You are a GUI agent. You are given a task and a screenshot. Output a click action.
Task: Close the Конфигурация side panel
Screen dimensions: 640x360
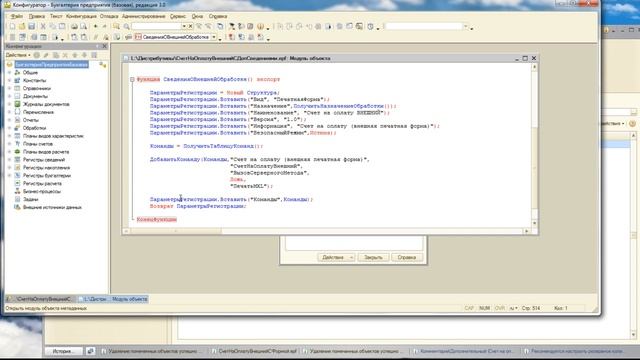104,46
